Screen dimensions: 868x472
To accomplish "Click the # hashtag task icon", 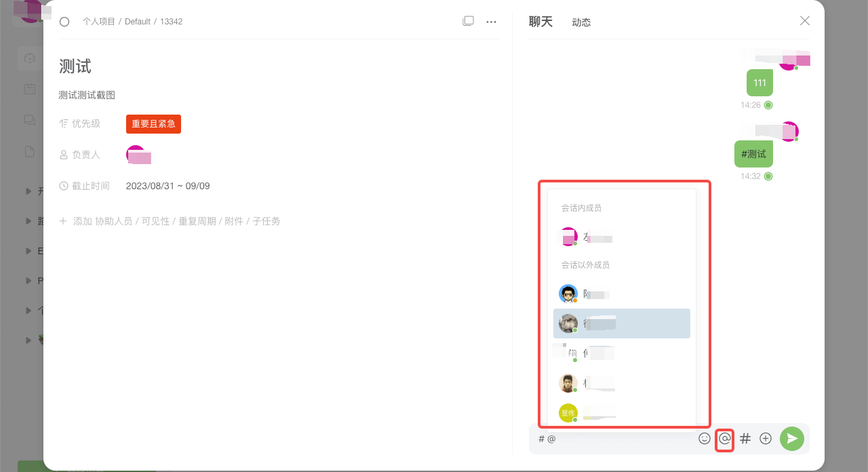I will pos(745,439).
